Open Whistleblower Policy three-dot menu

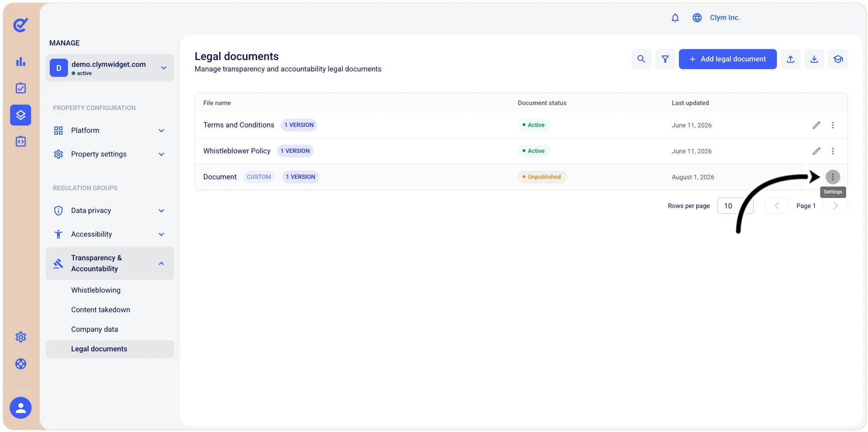coord(833,151)
